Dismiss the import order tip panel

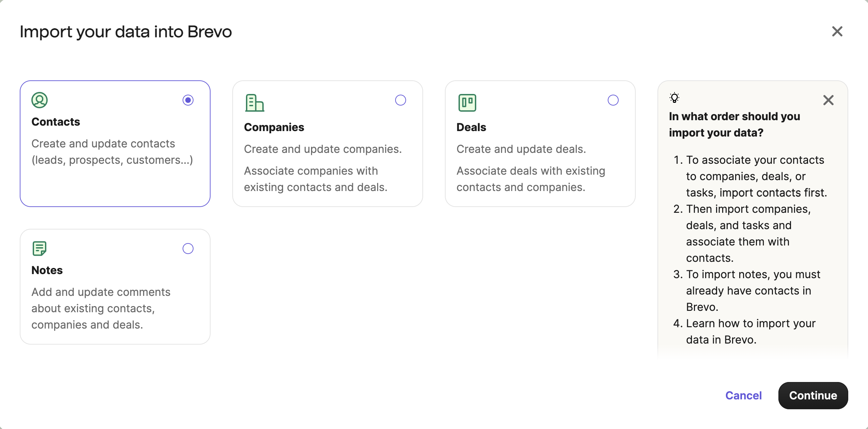[x=828, y=100]
